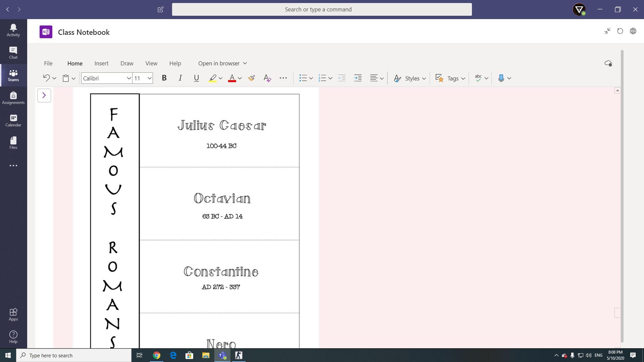The width and height of the screenshot is (644, 362).
Task: Click the Undo arrow icon
Action: click(46, 78)
